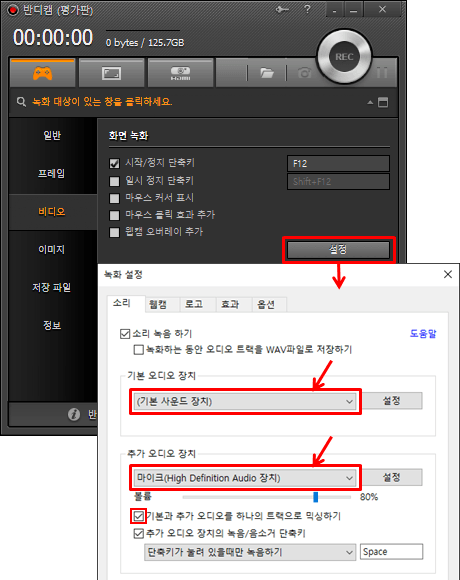Open the 이미지 sidebar menu

(51, 249)
